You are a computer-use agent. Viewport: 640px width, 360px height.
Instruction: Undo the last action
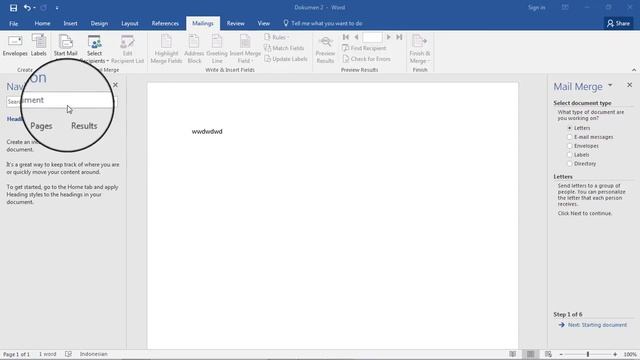click(x=27, y=8)
